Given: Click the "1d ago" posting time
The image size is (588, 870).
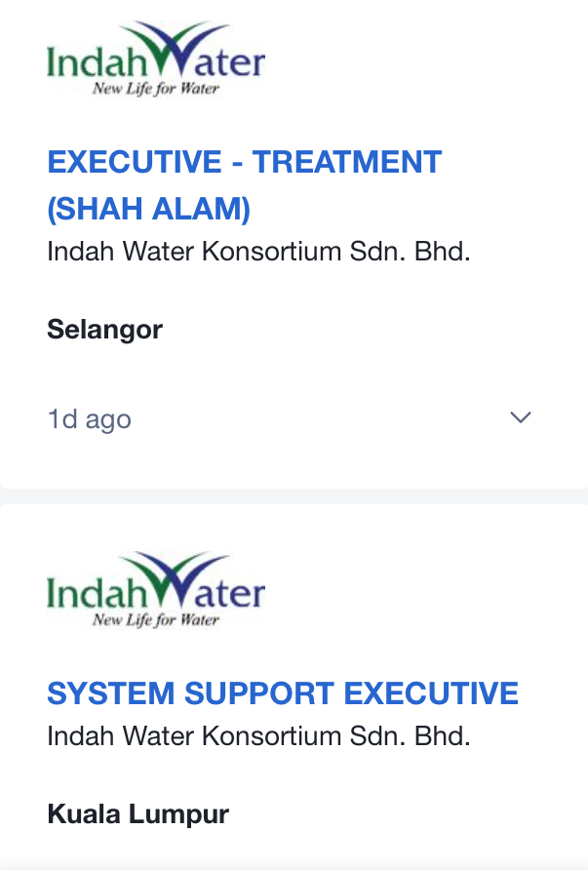Looking at the screenshot, I should [89, 419].
